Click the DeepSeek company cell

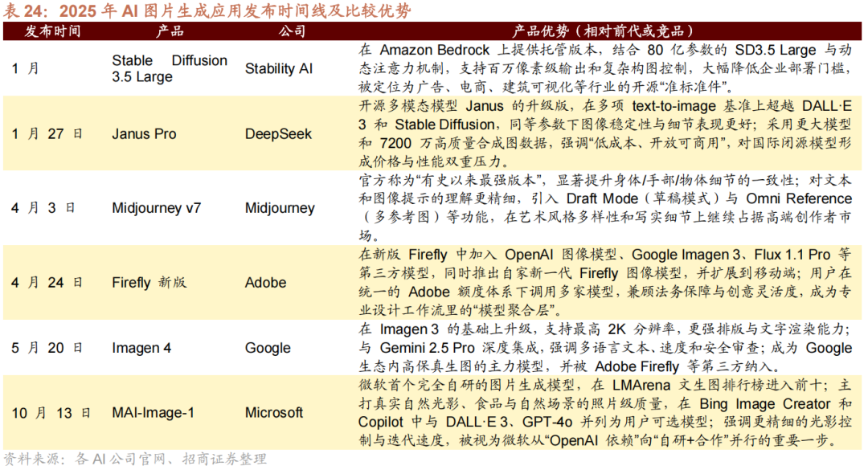click(278, 134)
